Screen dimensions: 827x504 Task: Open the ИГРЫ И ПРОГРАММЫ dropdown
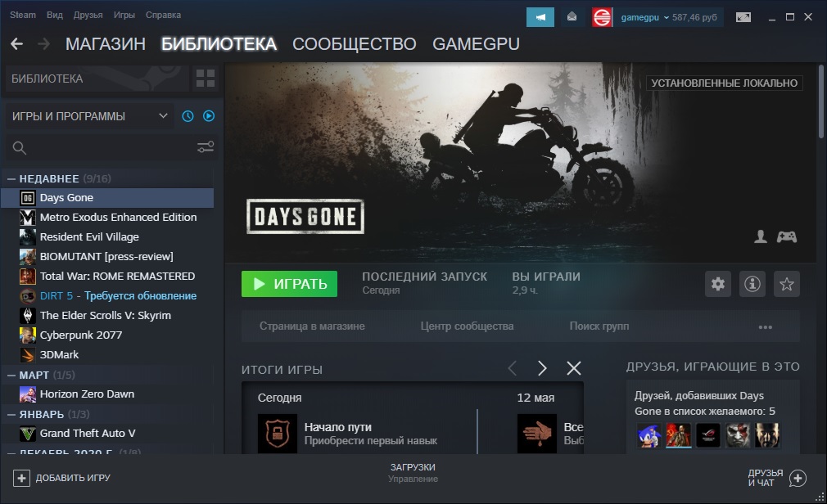[90, 116]
